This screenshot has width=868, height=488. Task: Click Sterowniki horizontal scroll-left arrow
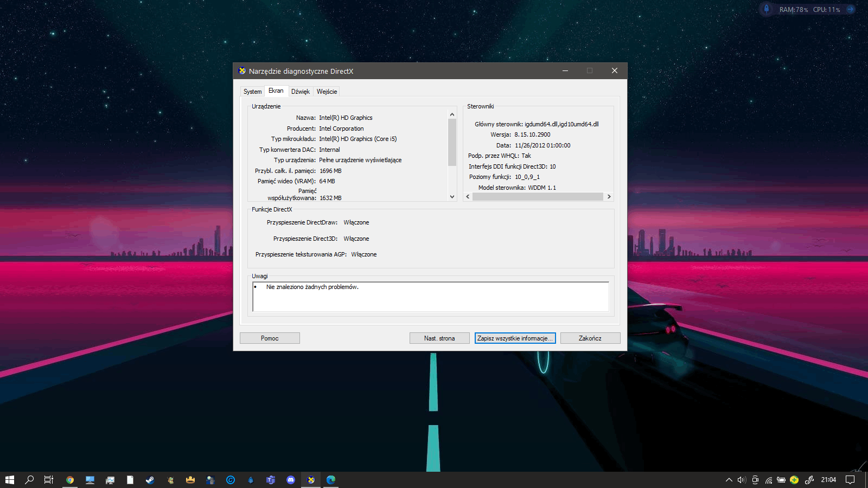468,197
